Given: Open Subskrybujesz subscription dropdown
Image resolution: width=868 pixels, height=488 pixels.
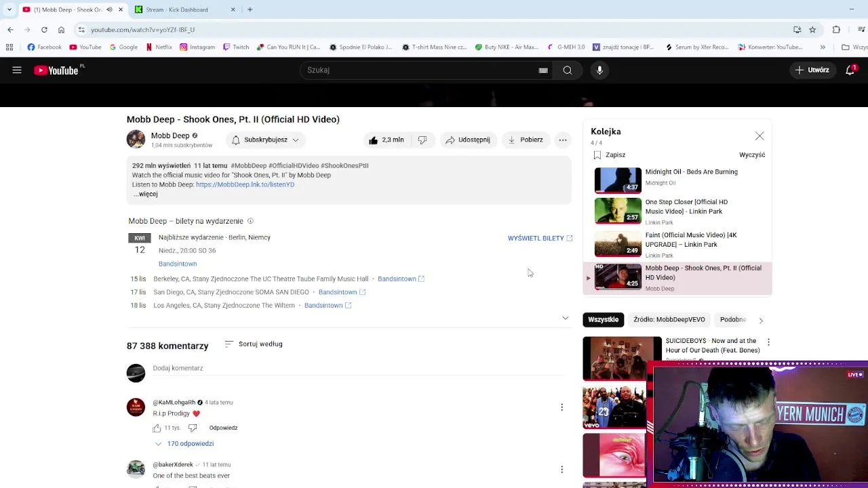Looking at the screenshot, I should (265, 140).
